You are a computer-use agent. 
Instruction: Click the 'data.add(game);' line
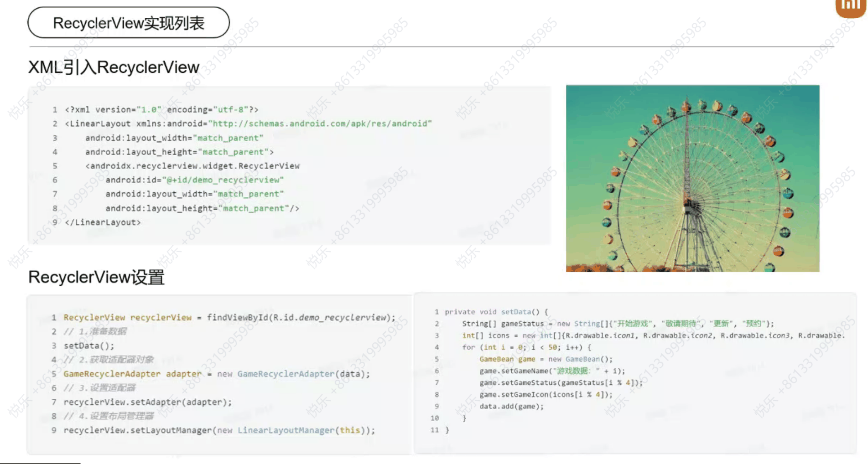512,407
